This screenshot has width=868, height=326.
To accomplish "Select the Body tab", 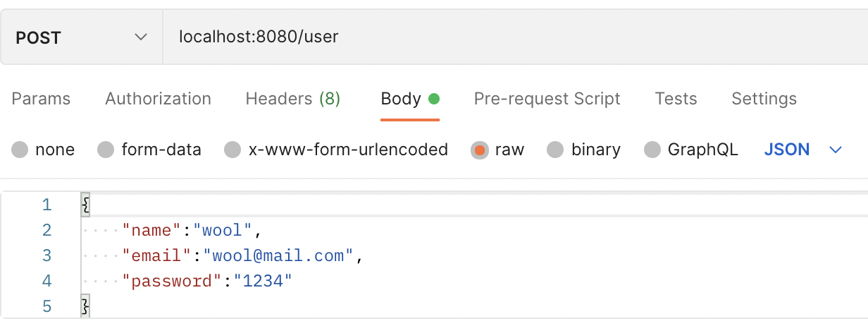I will coord(401,99).
